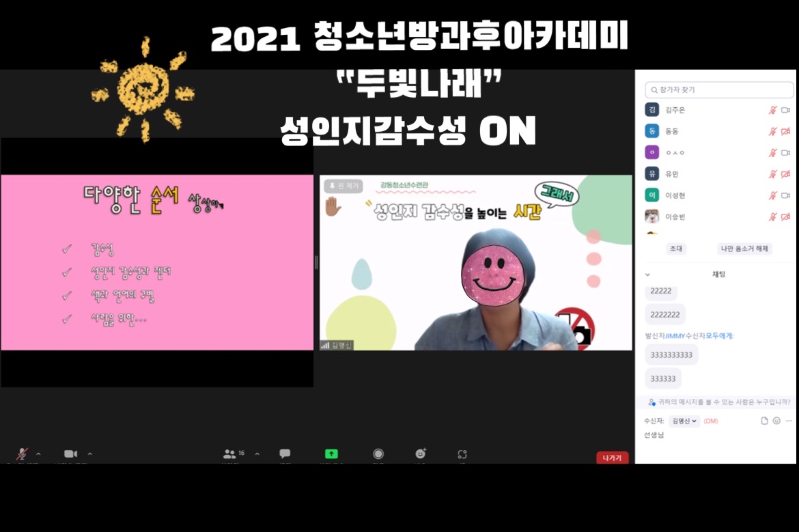The image size is (799, 532).
Task: Click the apps icon right of reactions
Action: [x=462, y=453]
